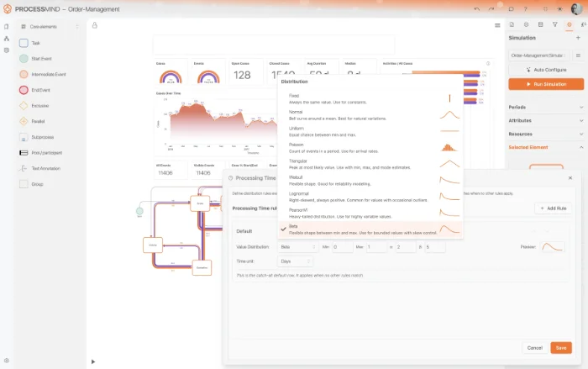Click Save in the Processing Time dialog
Viewport: 588px width, 369px height.
click(x=560, y=347)
